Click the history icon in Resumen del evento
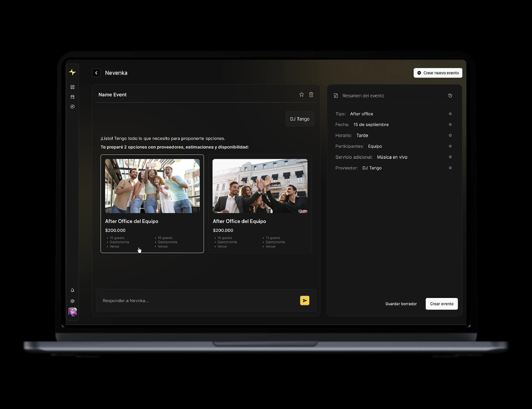 tap(450, 96)
